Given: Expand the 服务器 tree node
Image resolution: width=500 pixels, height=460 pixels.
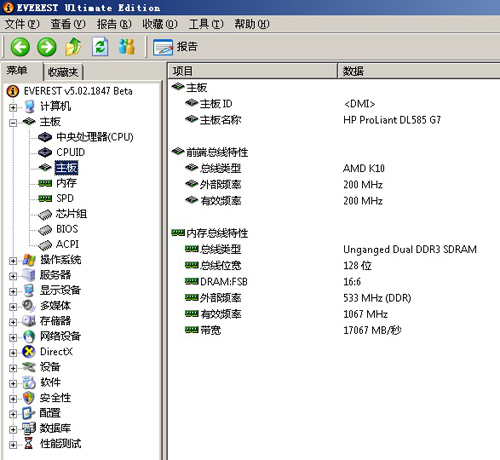Looking at the screenshot, I should pos(13,276).
